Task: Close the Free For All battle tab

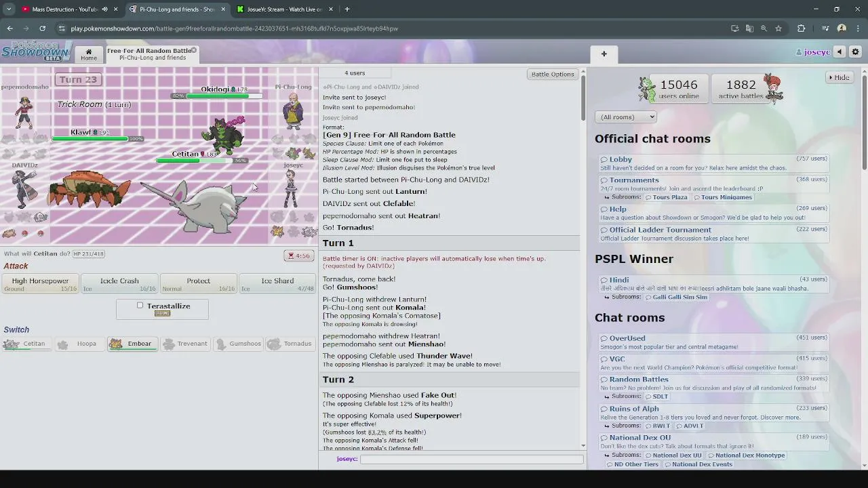Action: click(193, 50)
